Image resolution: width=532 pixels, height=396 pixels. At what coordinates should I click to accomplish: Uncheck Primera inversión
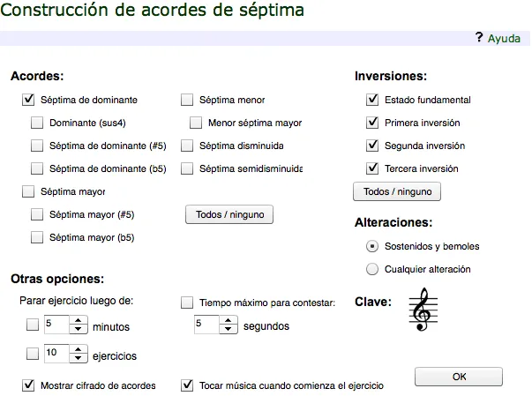(x=372, y=123)
